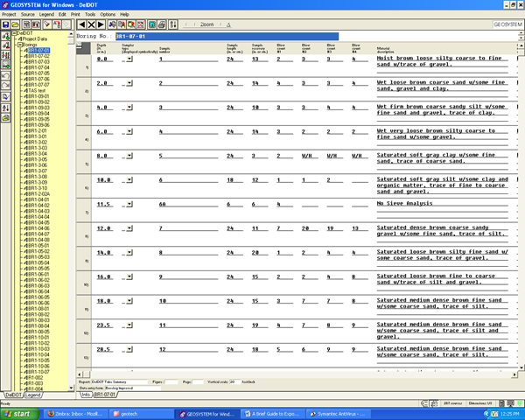
Task: Click the next record right-arrow button
Action: 101,24
